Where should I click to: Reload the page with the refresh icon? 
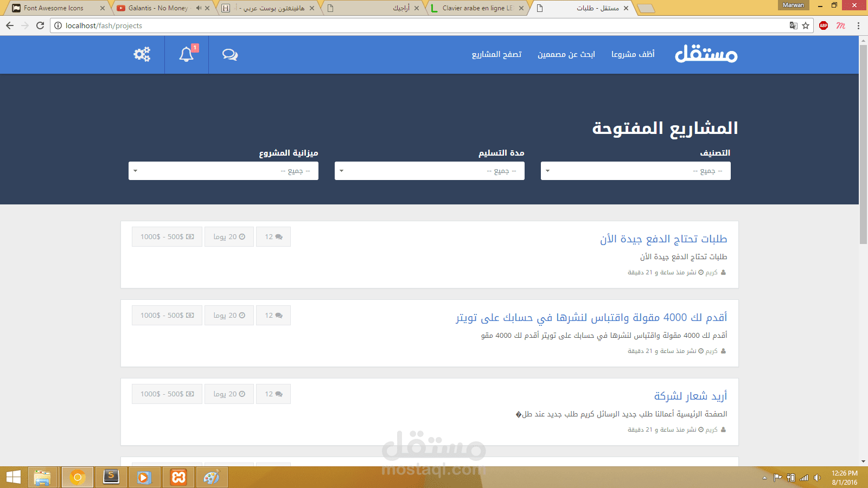pyautogui.click(x=40, y=25)
